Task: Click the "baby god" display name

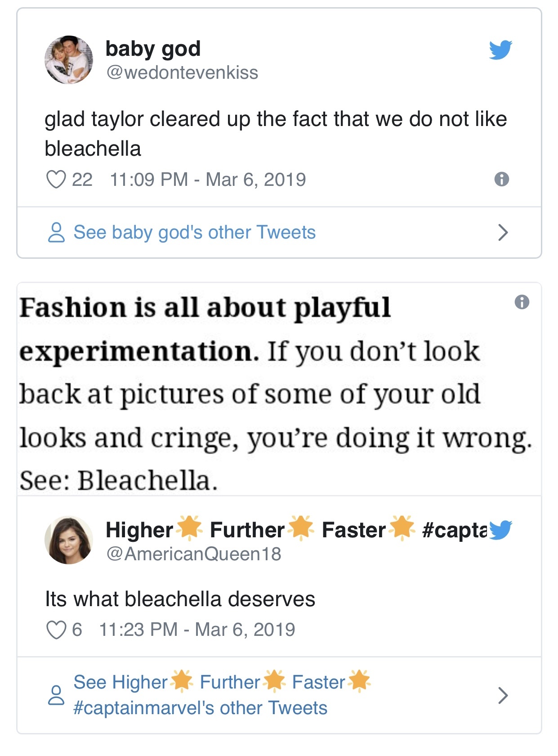Action: point(153,49)
